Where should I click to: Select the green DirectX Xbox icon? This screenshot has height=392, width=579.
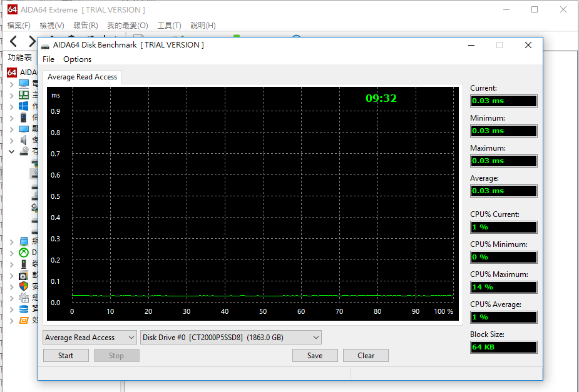coord(24,253)
